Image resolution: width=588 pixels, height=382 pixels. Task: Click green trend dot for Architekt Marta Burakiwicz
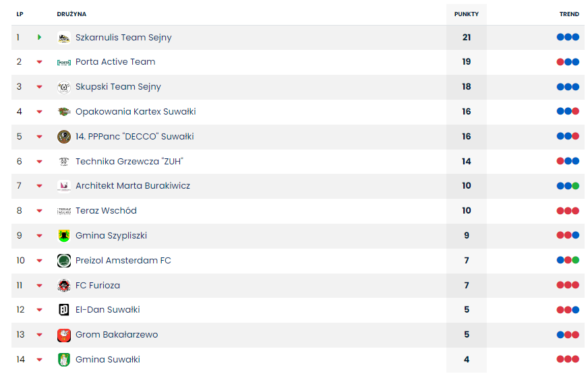pos(576,186)
